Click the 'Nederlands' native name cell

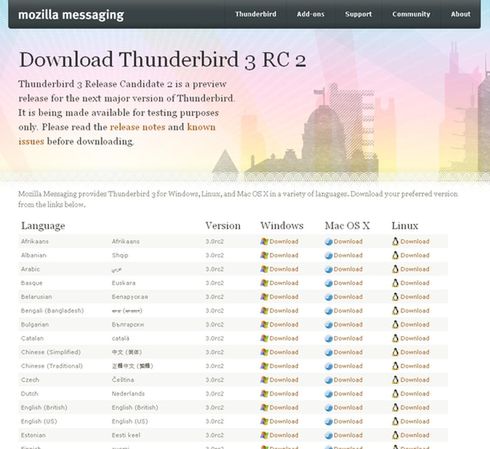tap(128, 394)
